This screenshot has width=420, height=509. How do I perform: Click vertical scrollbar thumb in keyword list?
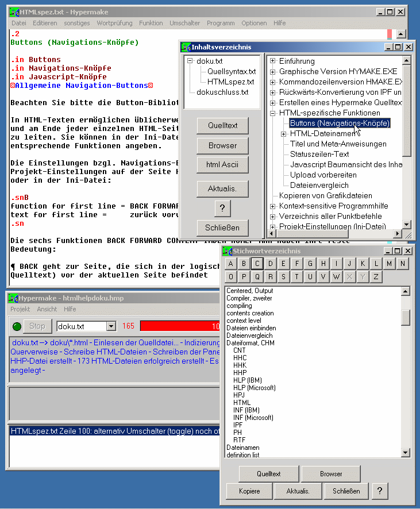coord(406,318)
